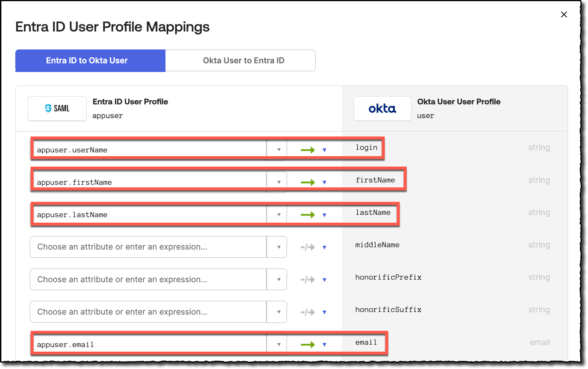Click the green arrow mapping icon for lastName
The width and height of the screenshot is (588, 369).
(x=308, y=215)
